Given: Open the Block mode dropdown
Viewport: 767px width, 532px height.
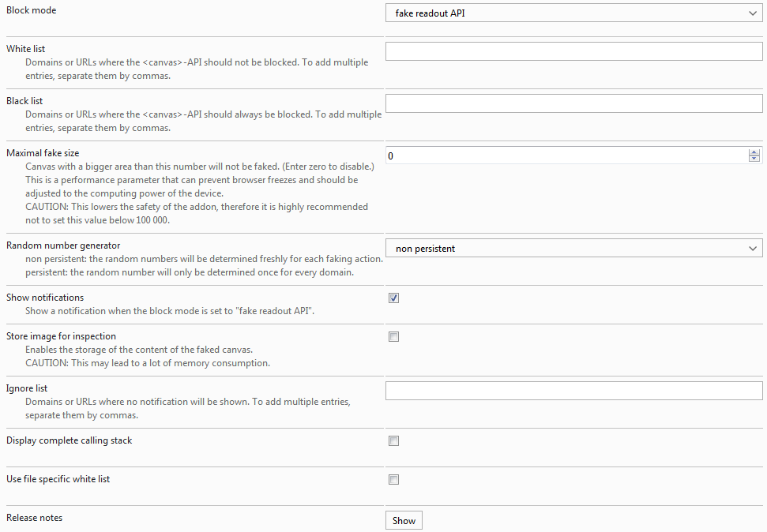Looking at the screenshot, I should tap(573, 13).
